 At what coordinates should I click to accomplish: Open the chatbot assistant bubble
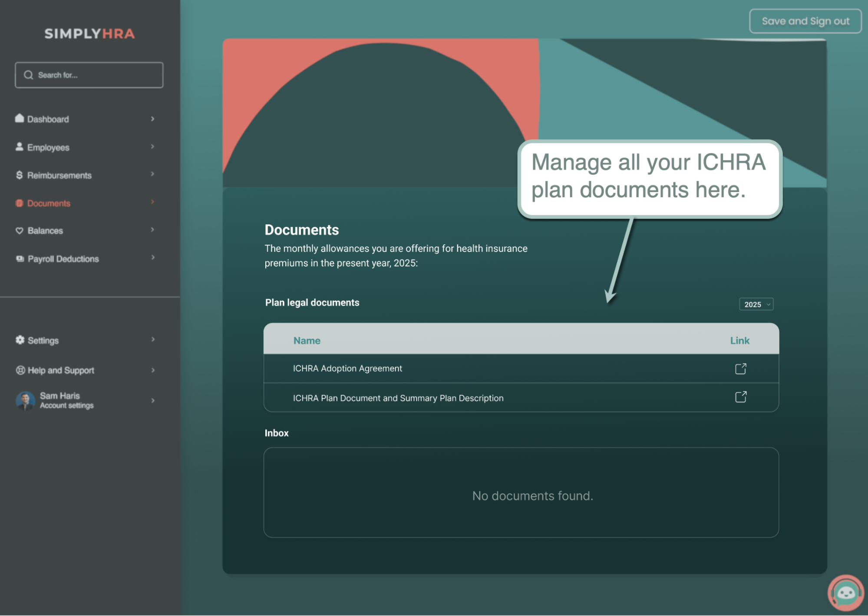tap(845, 593)
